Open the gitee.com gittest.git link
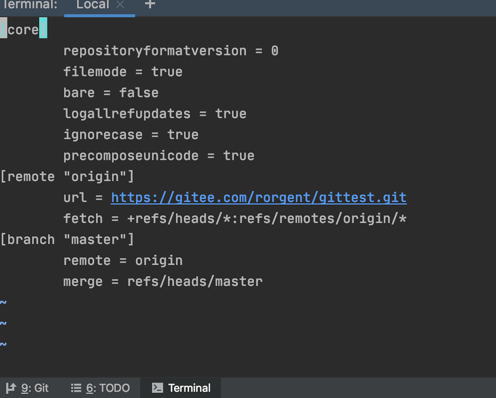 tap(259, 198)
